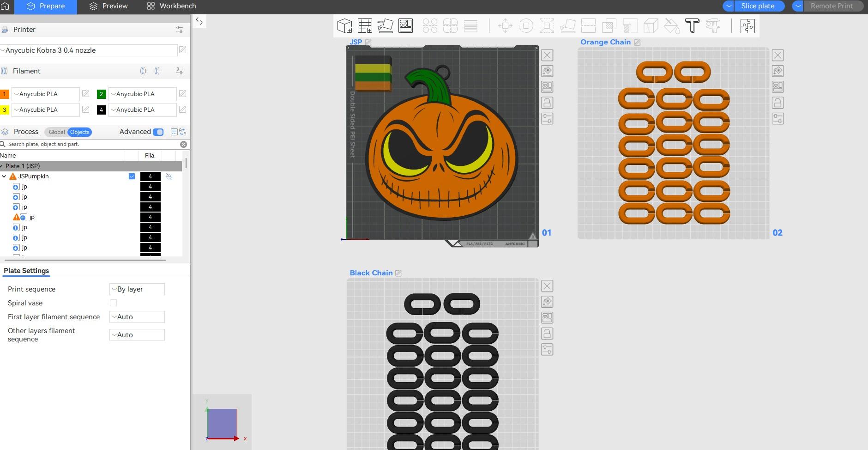Image resolution: width=868 pixels, height=450 pixels.
Task: Click the home icon at top left
Action: [x=5, y=6]
